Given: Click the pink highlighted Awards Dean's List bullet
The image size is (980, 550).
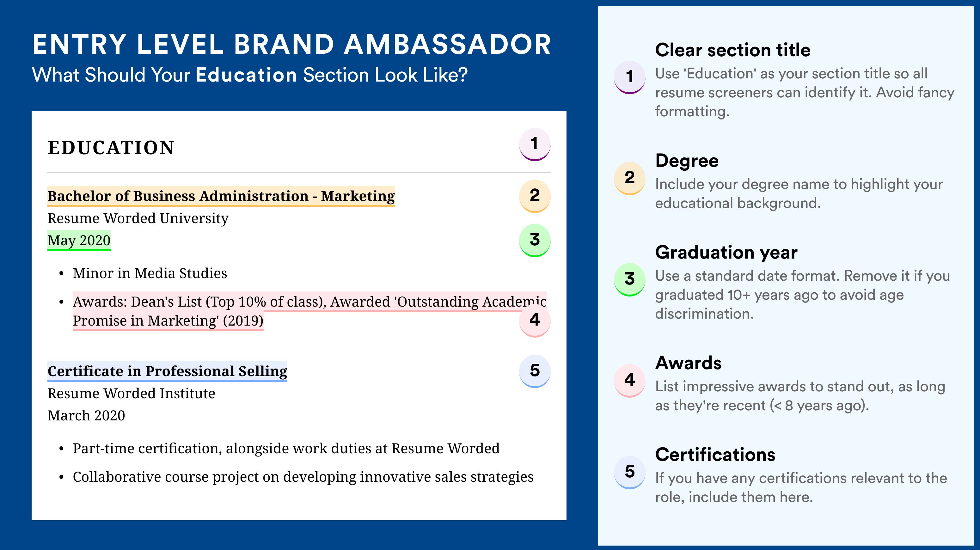Looking at the screenshot, I should (x=309, y=311).
